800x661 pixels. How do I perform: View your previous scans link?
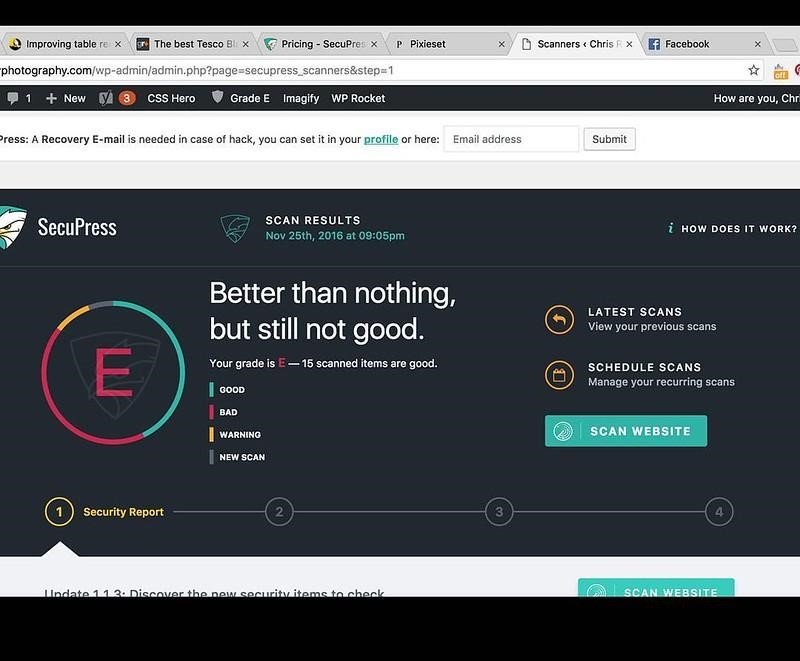tap(652, 327)
